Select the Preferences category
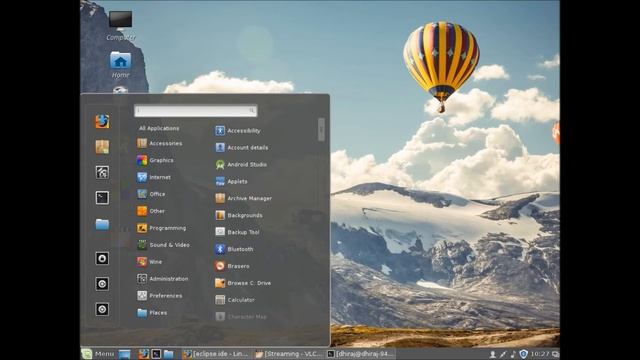The height and width of the screenshot is (360, 640). [x=160, y=296]
